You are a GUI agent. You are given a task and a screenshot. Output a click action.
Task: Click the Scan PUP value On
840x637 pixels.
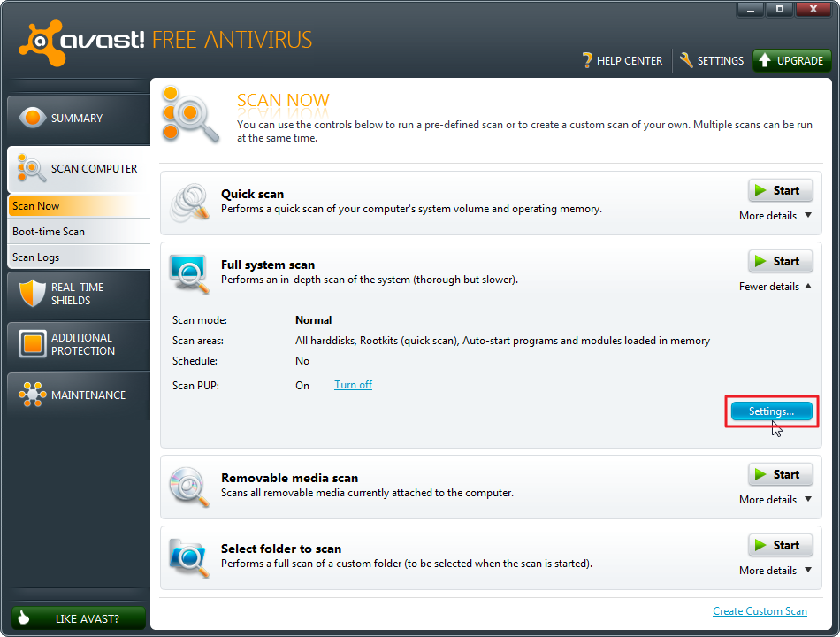click(302, 386)
